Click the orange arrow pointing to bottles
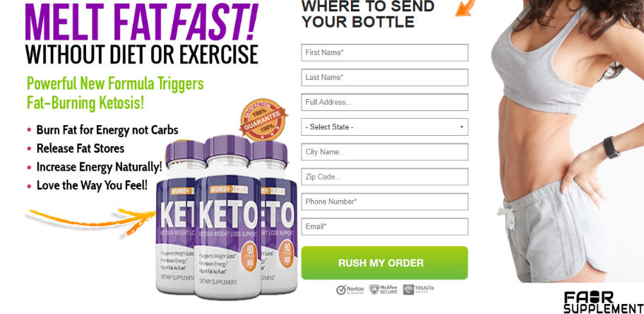Screen dimensions: 644x314 [x=91, y=221]
